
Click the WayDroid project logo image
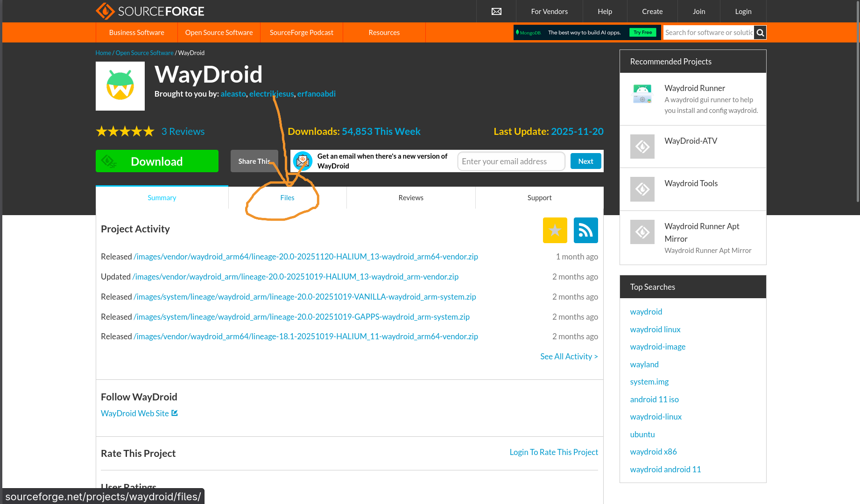(120, 86)
